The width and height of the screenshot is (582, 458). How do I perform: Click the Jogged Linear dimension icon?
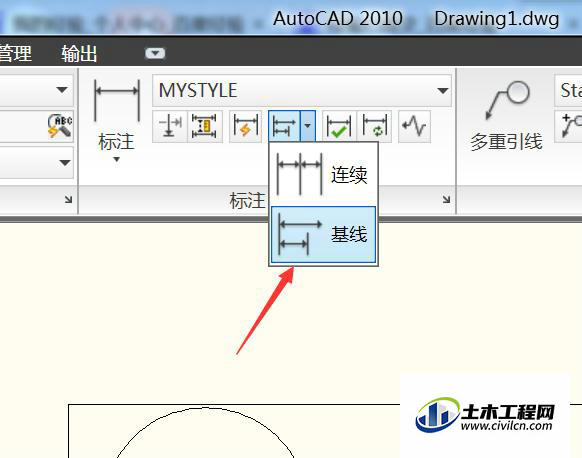tap(414, 126)
